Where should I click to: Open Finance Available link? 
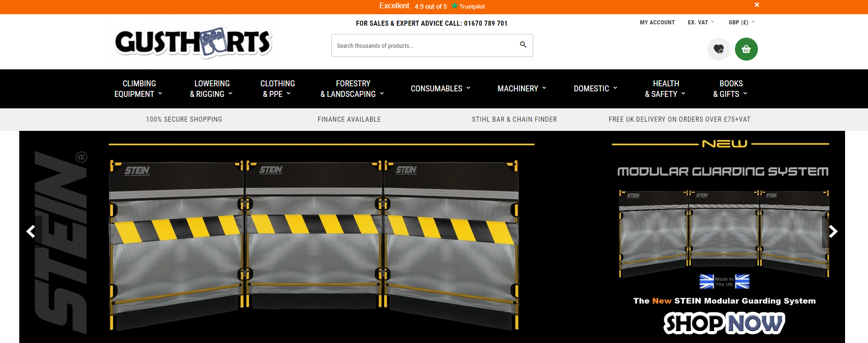click(349, 119)
